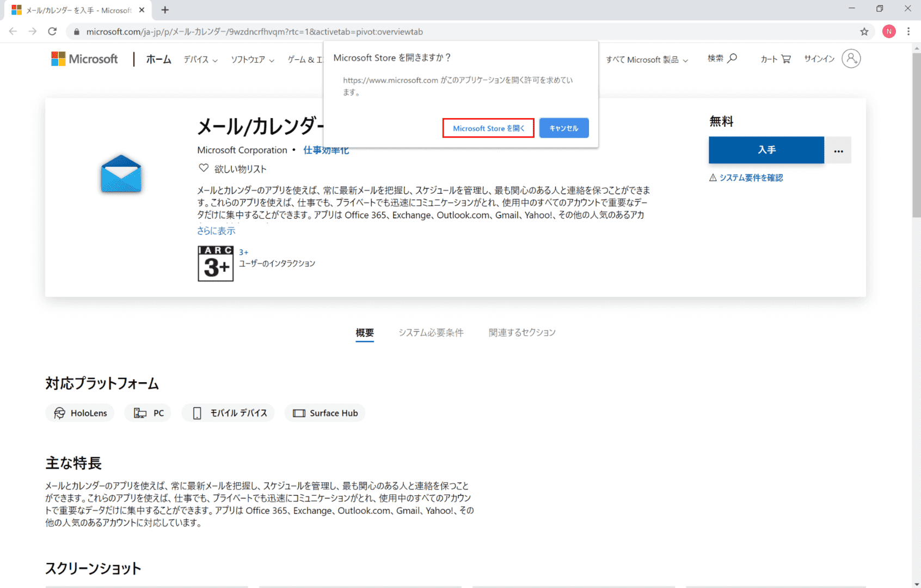Viewport: 921px width, 588px height.
Task: Click the blue mail app icon
Action: [x=121, y=174]
